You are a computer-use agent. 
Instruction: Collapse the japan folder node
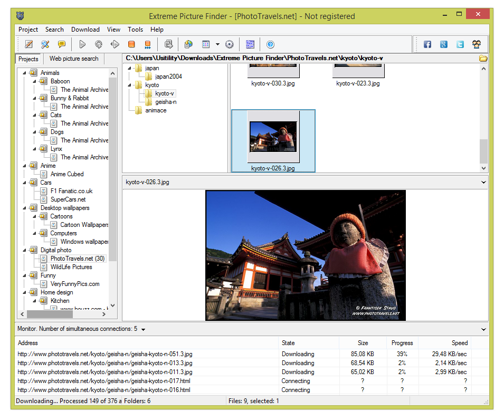click(x=129, y=68)
